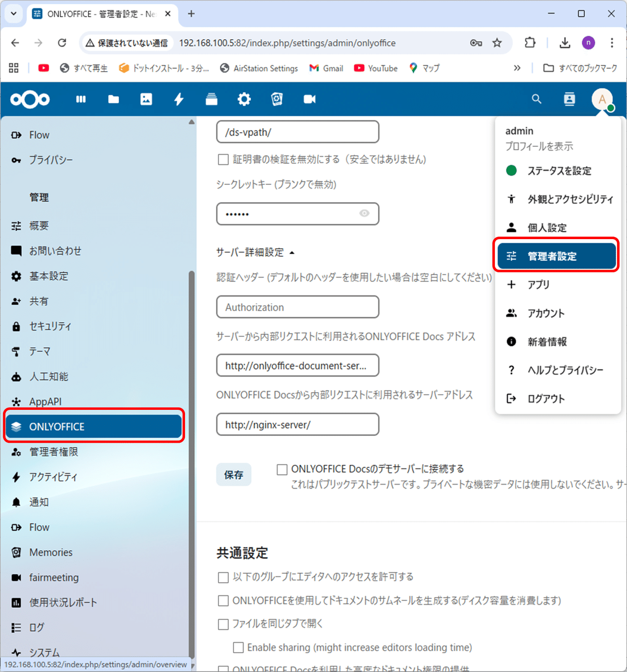Open the Contacts icon in the top bar
The height and width of the screenshot is (672, 627).
point(569,99)
